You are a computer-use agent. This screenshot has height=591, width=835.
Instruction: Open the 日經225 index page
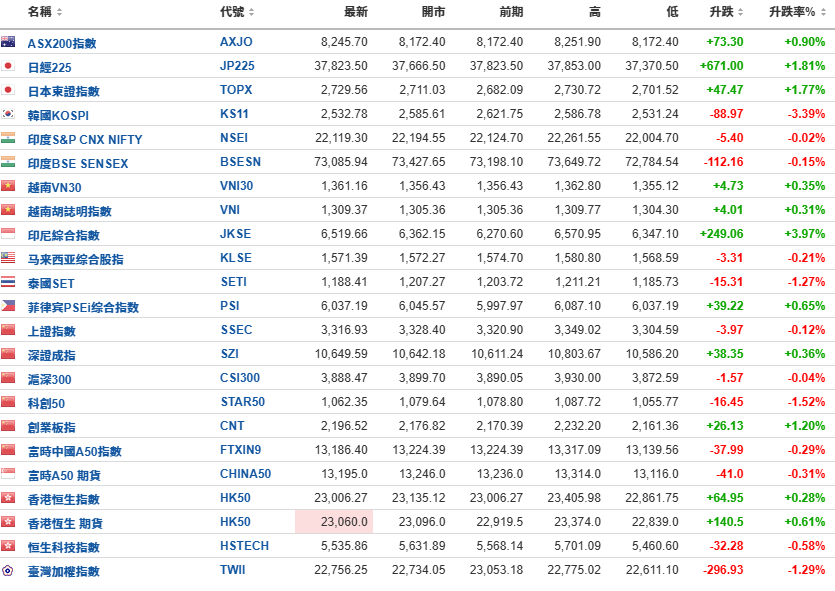coord(50,67)
